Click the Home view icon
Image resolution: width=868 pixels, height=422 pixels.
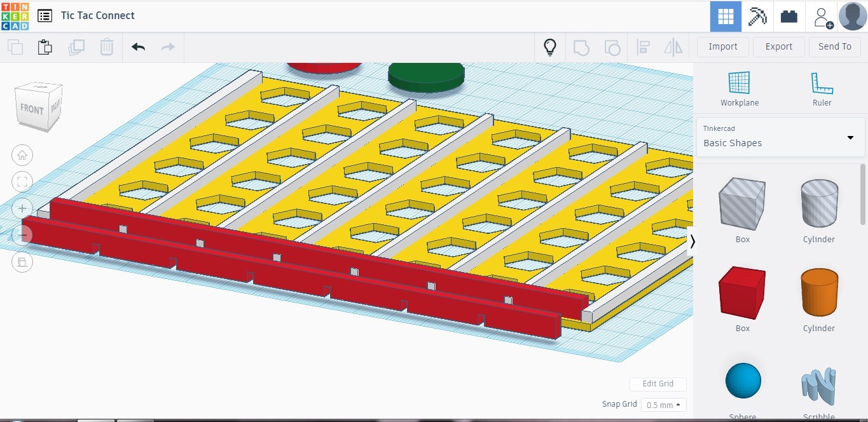(22, 155)
